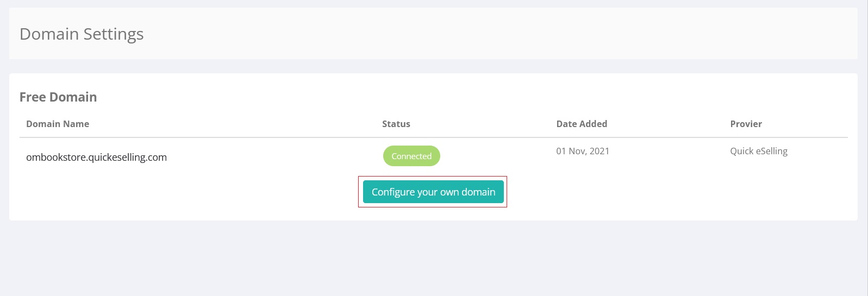The height and width of the screenshot is (296, 868).
Task: Click the word eSelling in the provider cell
Action: tap(771, 151)
